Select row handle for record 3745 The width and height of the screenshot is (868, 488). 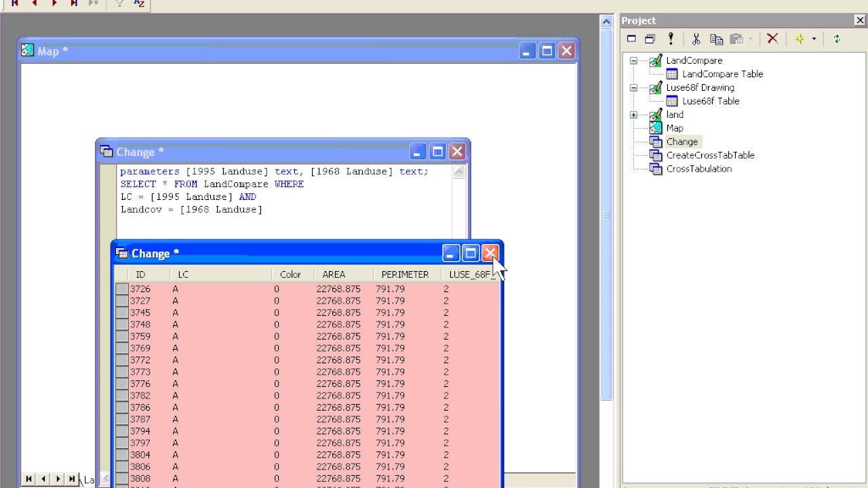tap(121, 312)
